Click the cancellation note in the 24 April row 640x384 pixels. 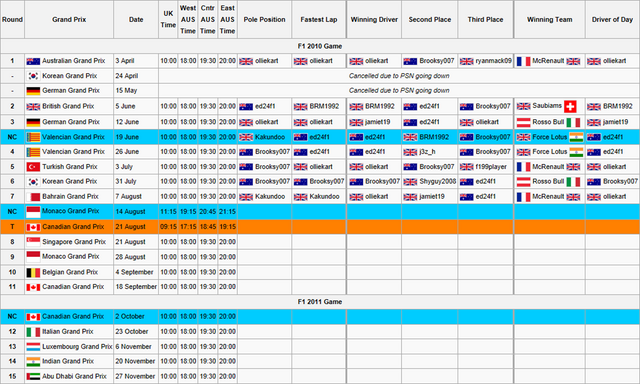(399, 76)
